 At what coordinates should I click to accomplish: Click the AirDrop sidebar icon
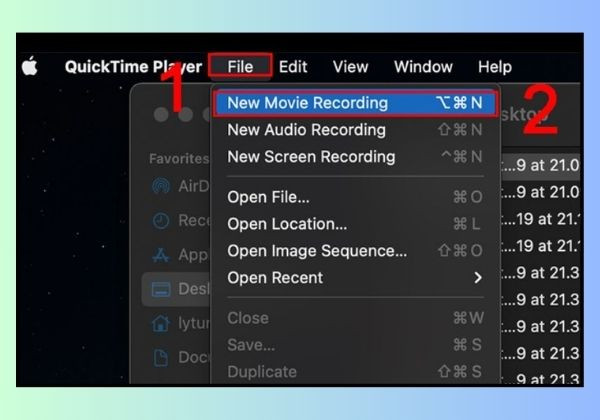[161, 186]
